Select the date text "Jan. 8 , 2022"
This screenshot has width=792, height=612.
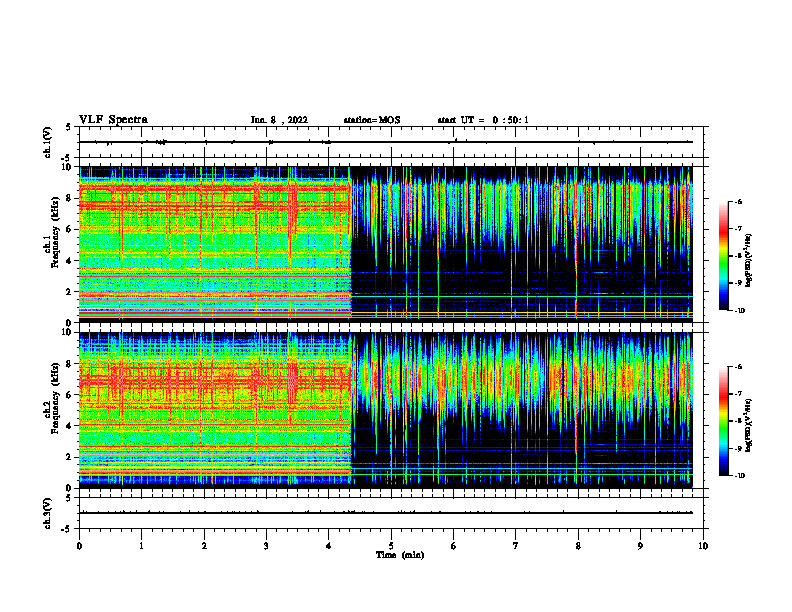(x=279, y=120)
